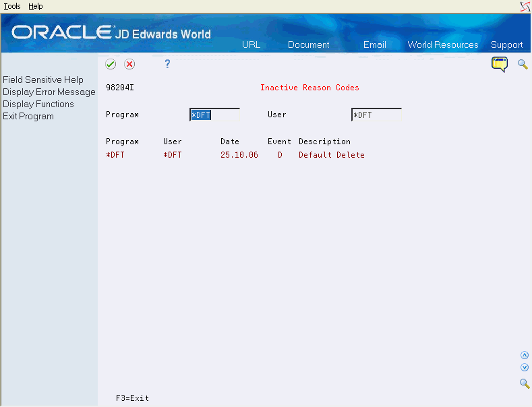
Task: Click the *DFT value under User column
Action: [x=173, y=155]
